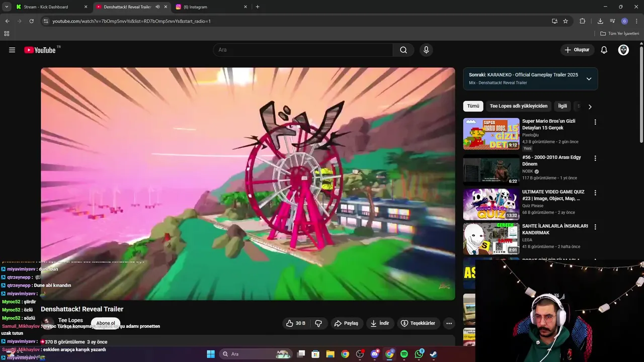The image size is (644, 362).
Task: Open Super Mario Bros thumbnail 9:12
Action: [491, 134]
